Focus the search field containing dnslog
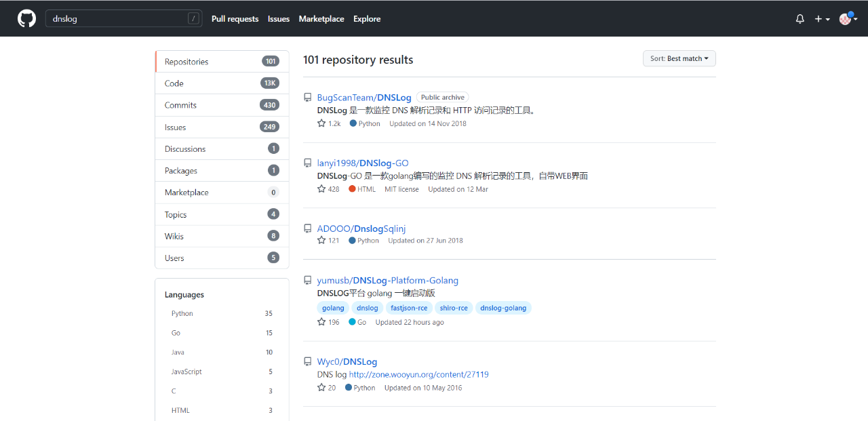This screenshot has height=421, width=868. tap(124, 19)
